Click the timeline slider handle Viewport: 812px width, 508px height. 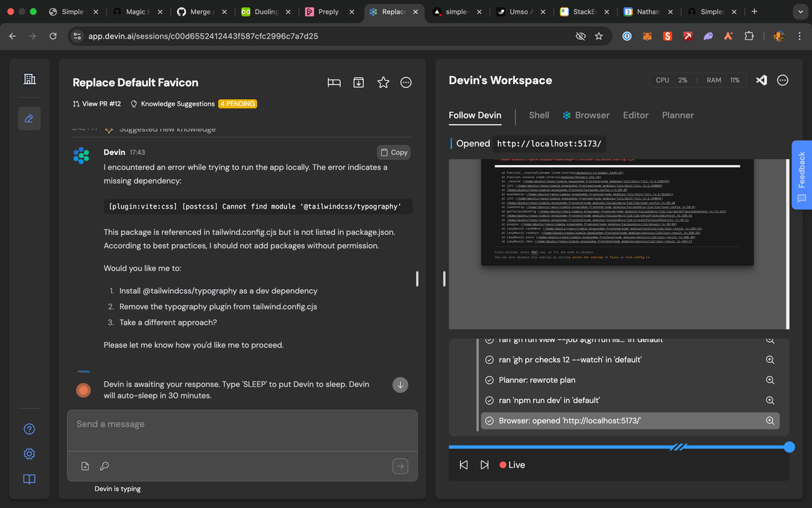click(789, 447)
